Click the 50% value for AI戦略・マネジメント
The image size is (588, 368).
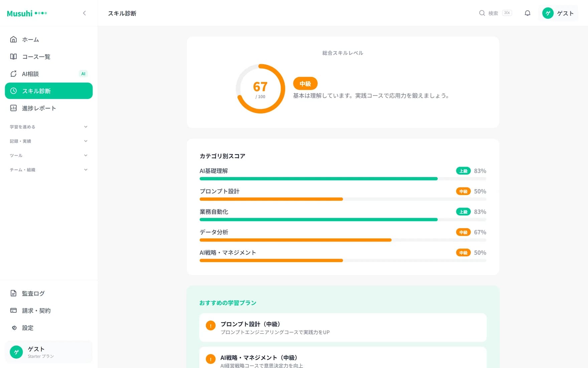coord(480,253)
